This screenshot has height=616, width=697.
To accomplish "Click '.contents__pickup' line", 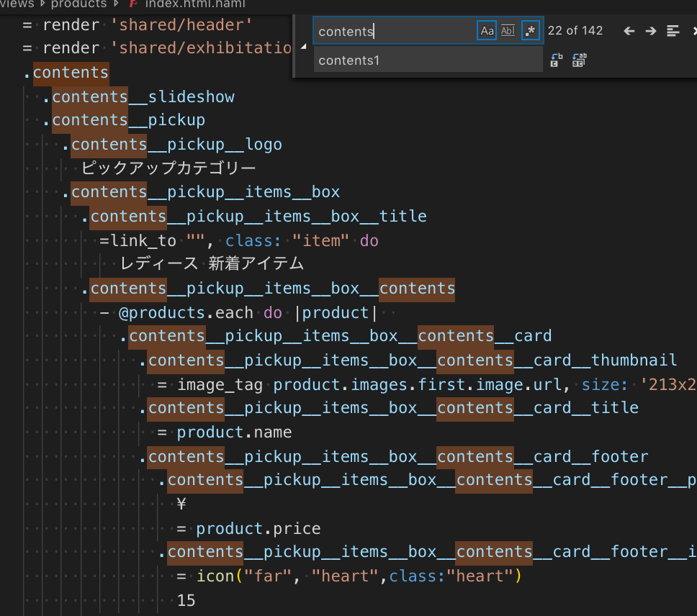I will point(124,120).
